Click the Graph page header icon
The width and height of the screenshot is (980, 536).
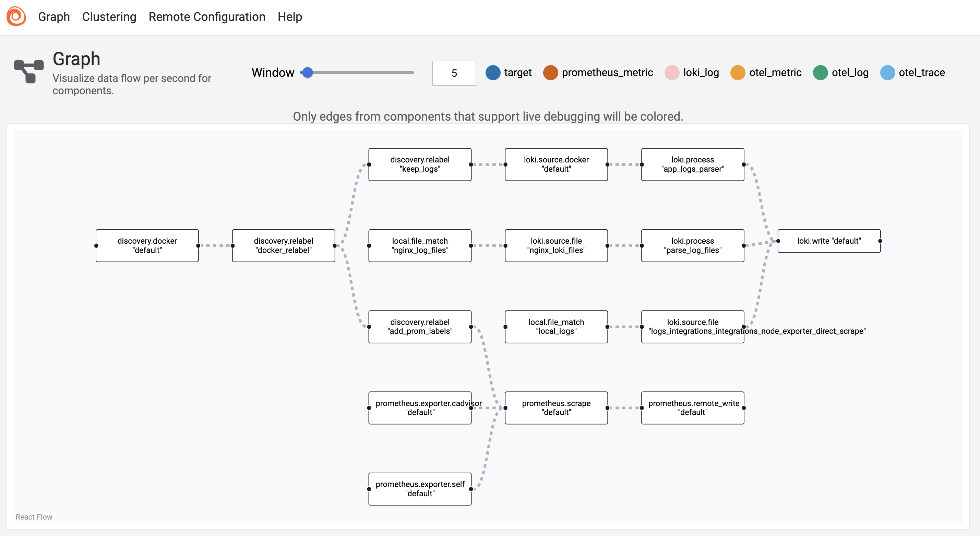(x=29, y=71)
